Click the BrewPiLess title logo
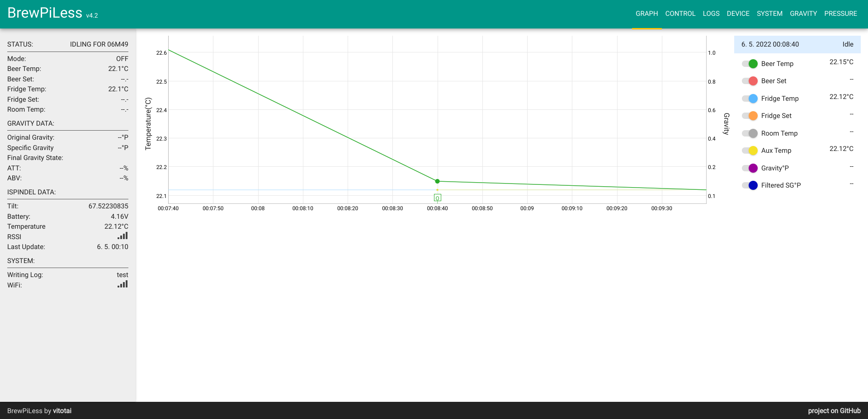 click(45, 13)
